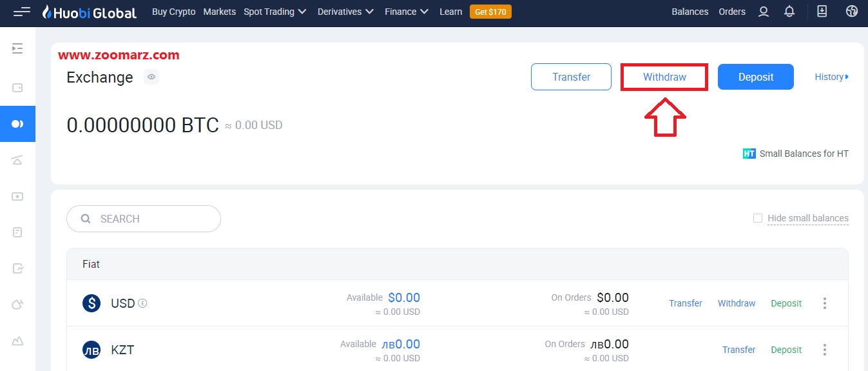
Task: Open more options for KZT row
Action: click(824, 350)
